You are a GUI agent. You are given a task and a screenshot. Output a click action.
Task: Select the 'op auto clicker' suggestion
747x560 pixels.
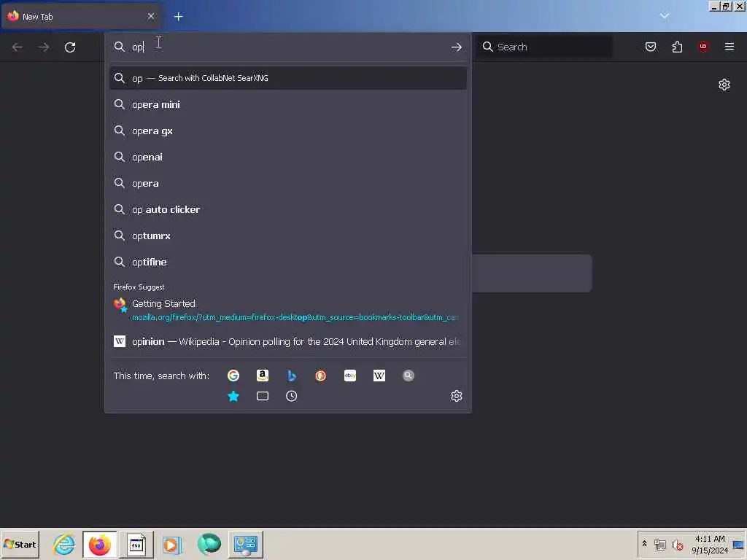(287, 209)
